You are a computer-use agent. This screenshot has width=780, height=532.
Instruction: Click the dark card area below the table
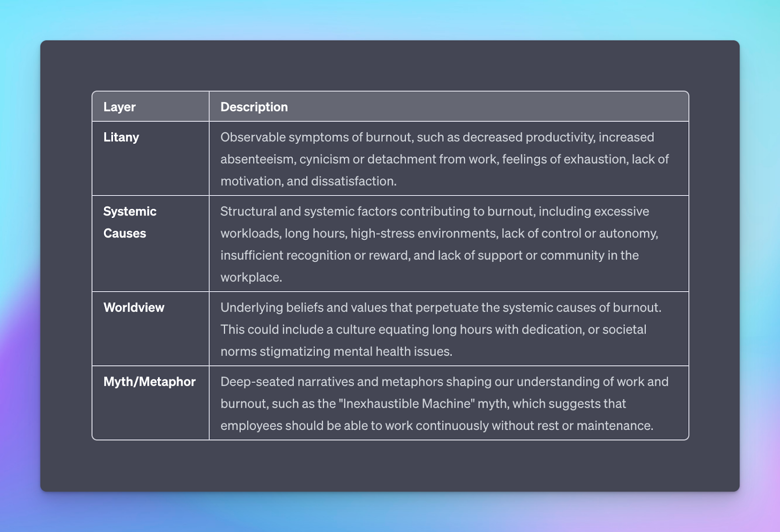(390, 466)
